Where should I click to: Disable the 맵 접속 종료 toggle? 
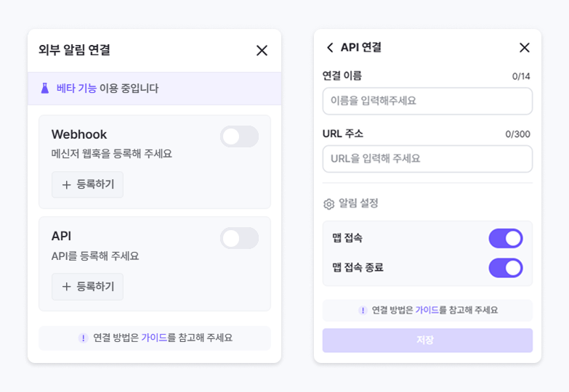tap(506, 268)
